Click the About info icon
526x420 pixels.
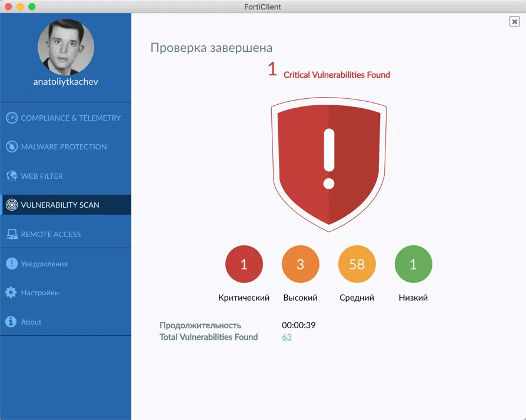[11, 322]
